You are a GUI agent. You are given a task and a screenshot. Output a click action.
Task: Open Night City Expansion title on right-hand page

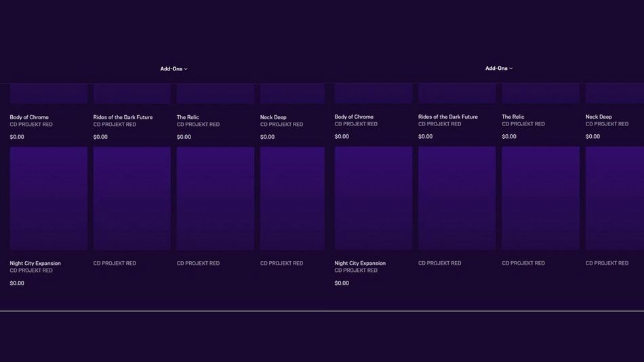pos(360,263)
